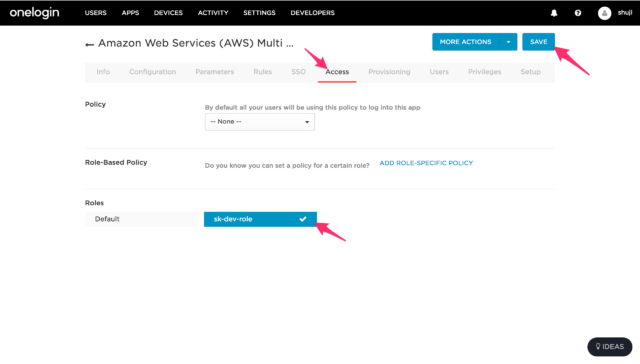This screenshot has height=364, width=640.
Task: Open the help question-mark icon
Action: (x=578, y=13)
